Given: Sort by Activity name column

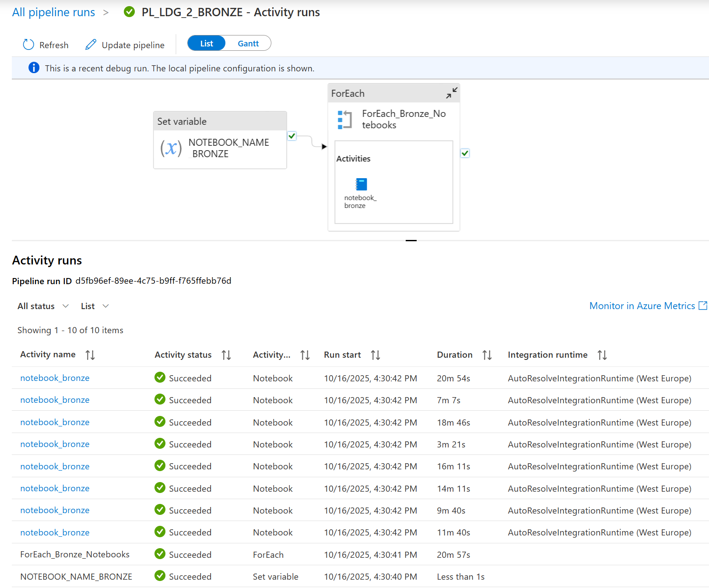Looking at the screenshot, I should pos(90,355).
